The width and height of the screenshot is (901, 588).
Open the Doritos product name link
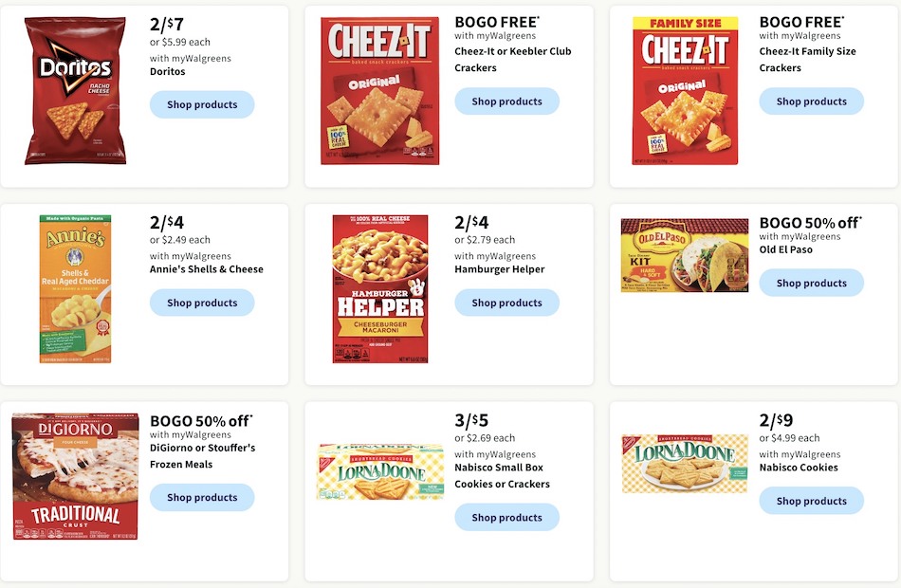[x=166, y=71]
